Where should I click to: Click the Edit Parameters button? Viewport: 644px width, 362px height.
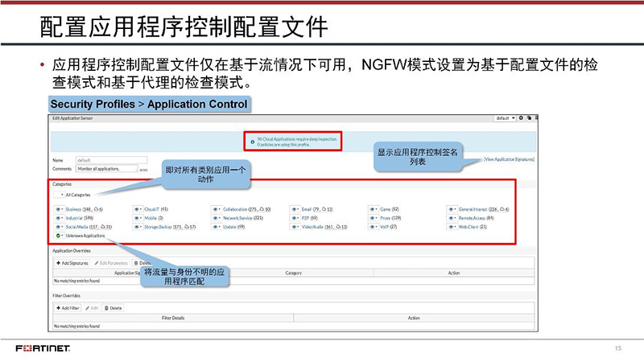tap(111, 263)
